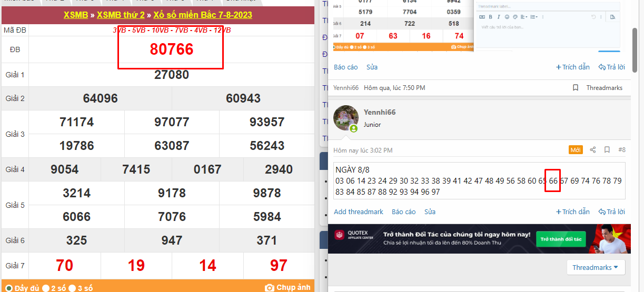
Task: Click Add threadmark under post #8
Action: click(x=359, y=212)
